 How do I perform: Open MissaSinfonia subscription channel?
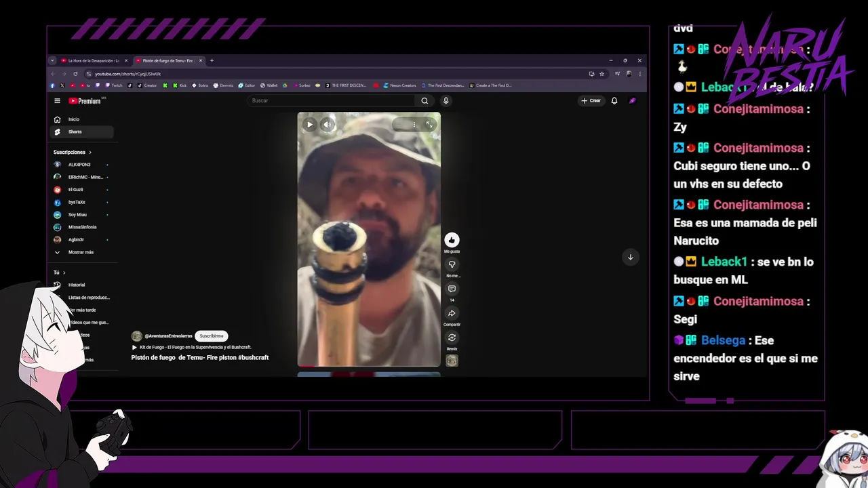82,227
